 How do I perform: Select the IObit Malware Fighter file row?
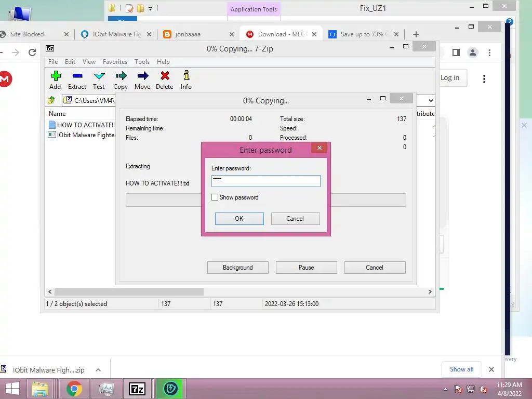82,135
